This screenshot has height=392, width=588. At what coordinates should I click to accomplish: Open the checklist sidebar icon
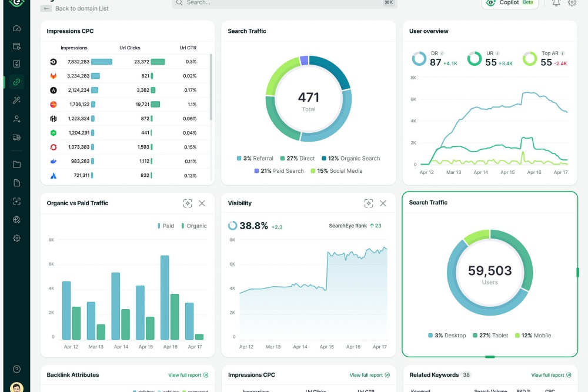(16, 63)
